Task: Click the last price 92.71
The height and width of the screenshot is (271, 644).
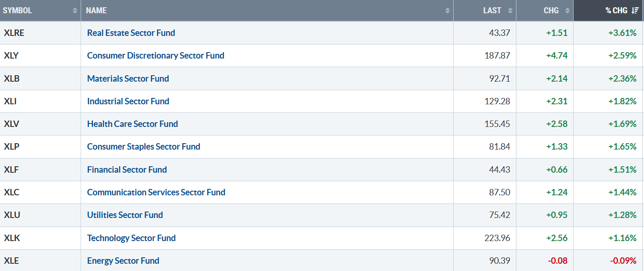Action: tap(499, 79)
